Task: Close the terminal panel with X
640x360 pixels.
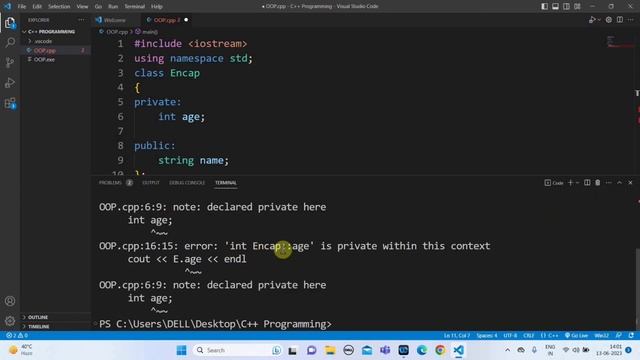Action: 630,182
